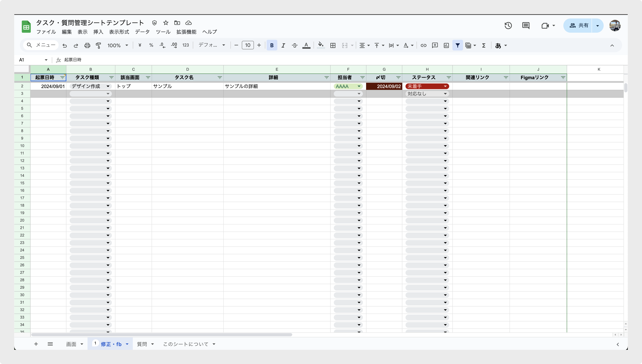The height and width of the screenshot is (364, 642).
Task: Open Google Sheets home icon
Action: point(26,27)
